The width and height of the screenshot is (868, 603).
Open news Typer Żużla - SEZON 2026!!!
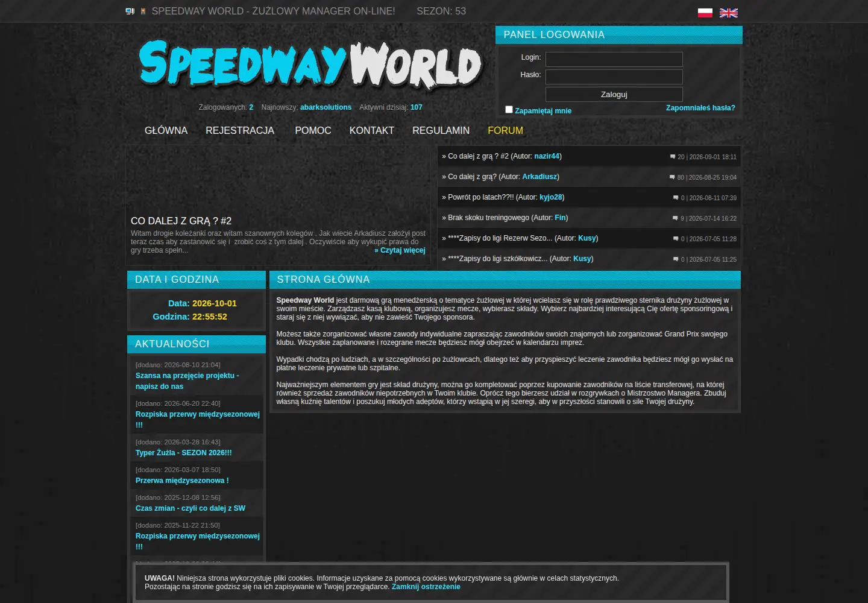click(183, 453)
